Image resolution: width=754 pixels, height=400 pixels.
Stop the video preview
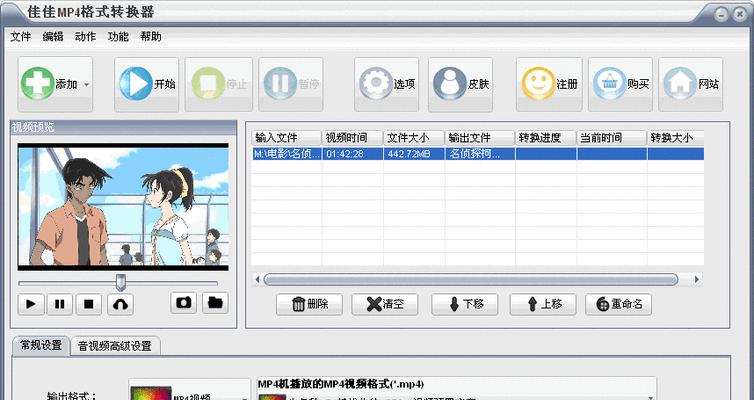(88, 304)
